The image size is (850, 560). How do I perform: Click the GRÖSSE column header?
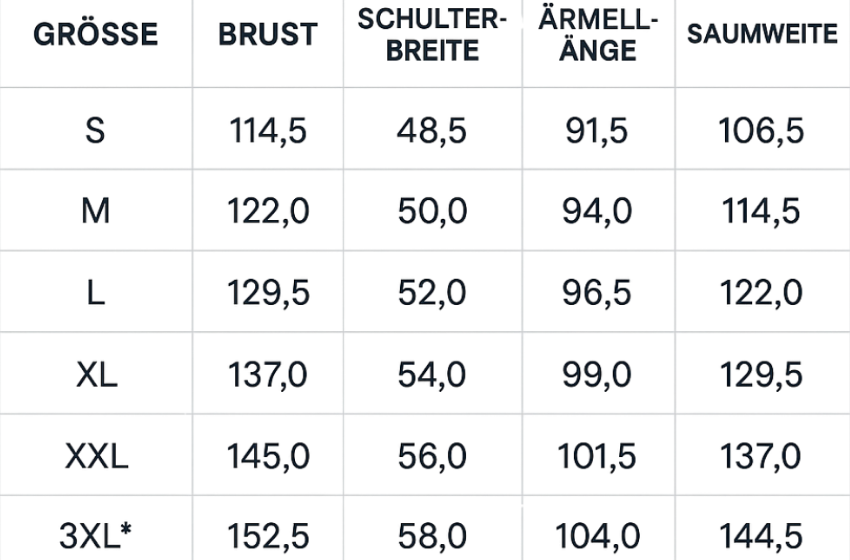pos(96,35)
